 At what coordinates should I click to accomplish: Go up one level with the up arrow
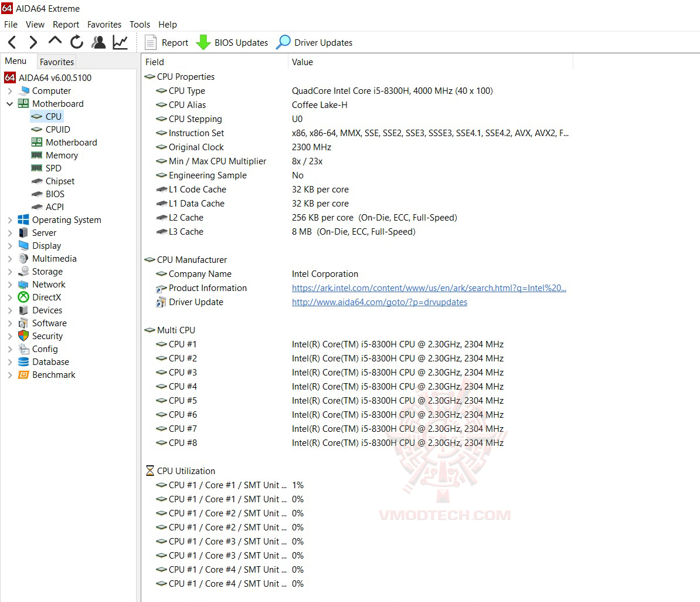[55, 40]
